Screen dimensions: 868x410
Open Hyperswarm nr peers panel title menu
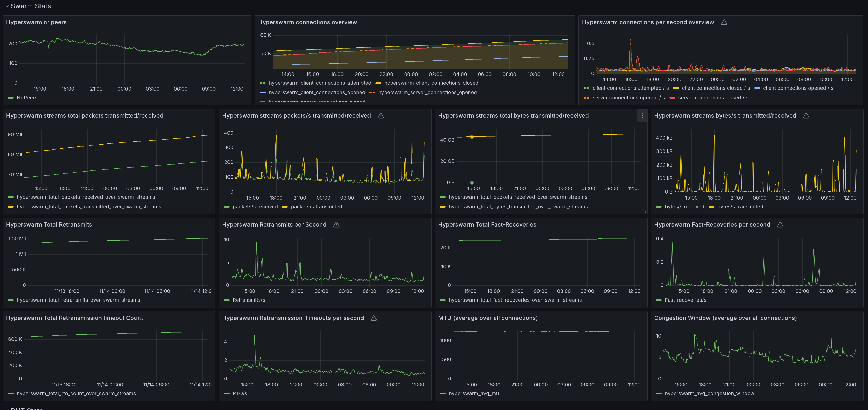36,22
